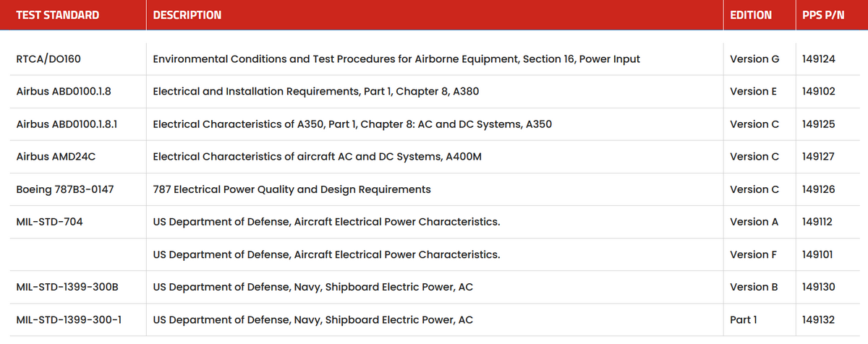Click the Version G edition cell
This screenshot has height=344, width=868.
(754, 59)
